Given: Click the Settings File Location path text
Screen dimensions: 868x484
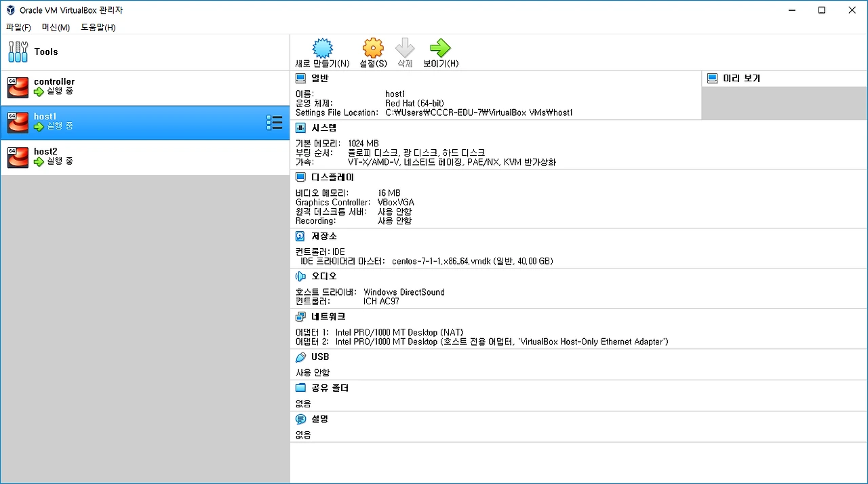Looking at the screenshot, I should (x=479, y=113).
